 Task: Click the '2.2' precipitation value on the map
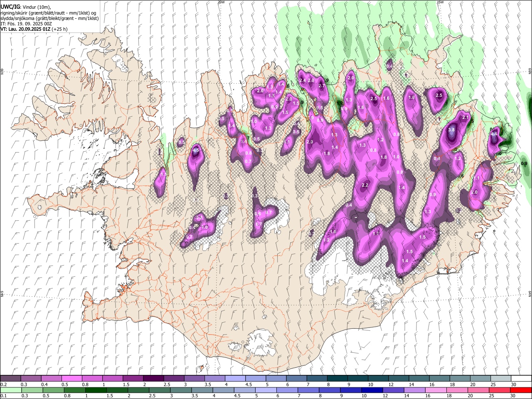point(365,185)
